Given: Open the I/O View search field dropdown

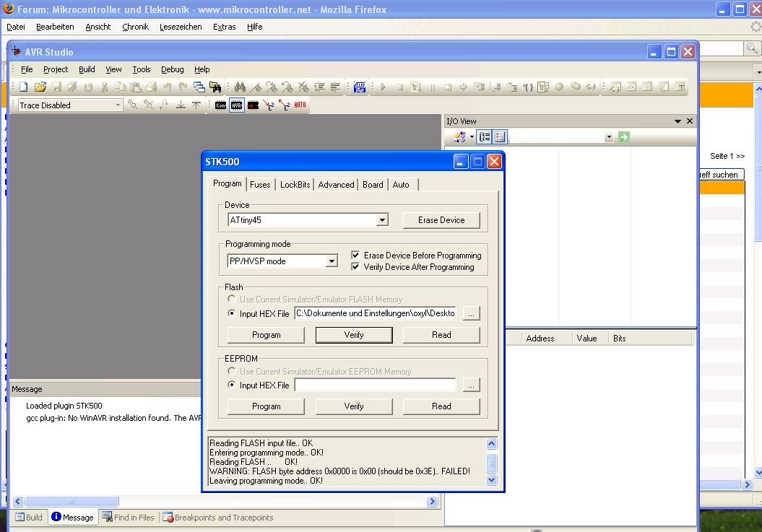Looking at the screenshot, I should click(x=609, y=137).
